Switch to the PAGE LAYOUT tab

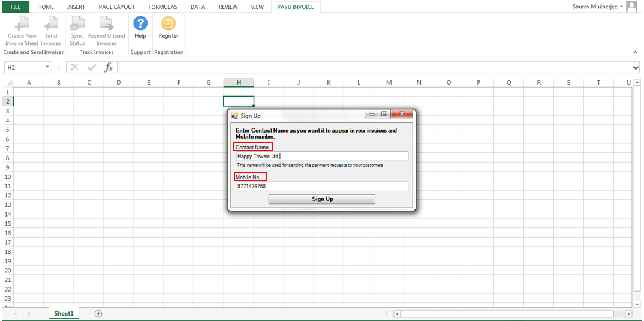point(117,7)
